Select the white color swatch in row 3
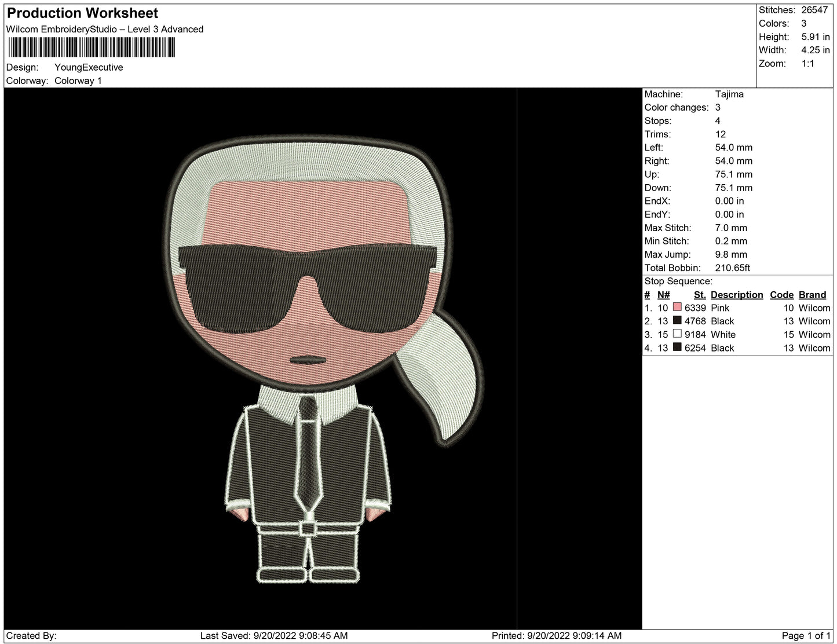 [x=677, y=334]
